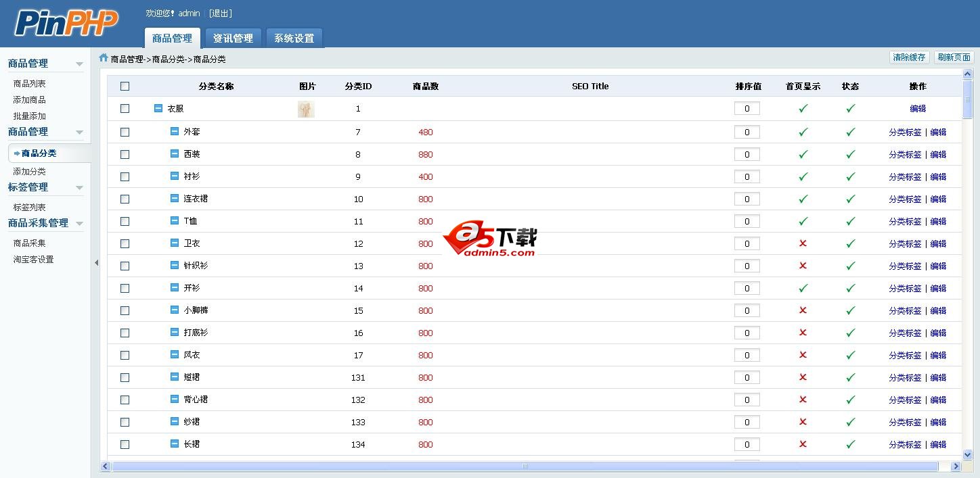Screen dimensions: 980x478
Task: Click green status checkmark for 衬衫 row
Action: point(850,176)
